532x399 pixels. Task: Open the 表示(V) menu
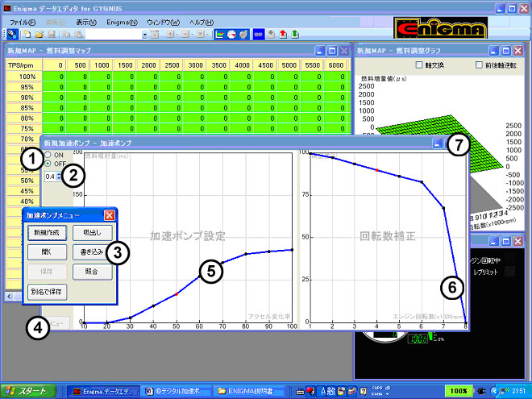point(86,23)
